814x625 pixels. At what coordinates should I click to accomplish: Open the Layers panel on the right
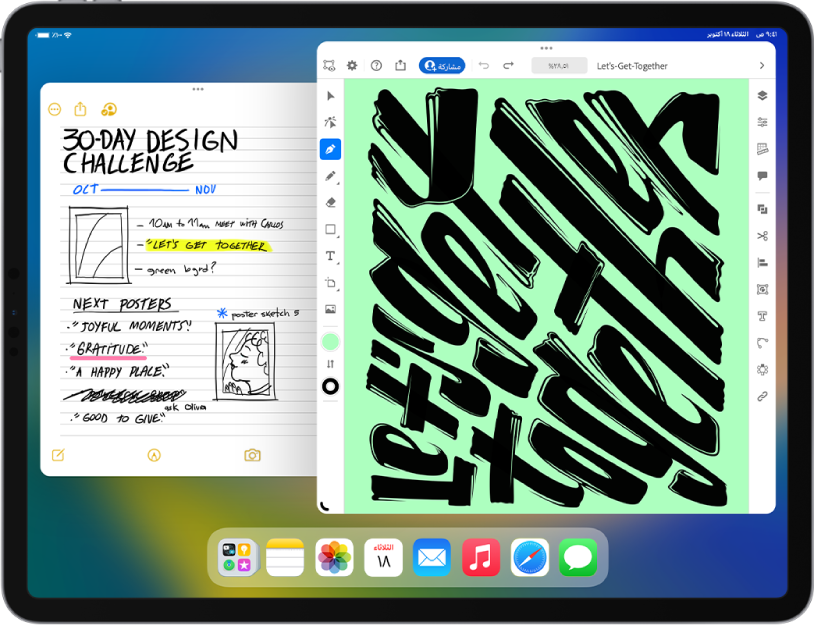[x=762, y=96]
